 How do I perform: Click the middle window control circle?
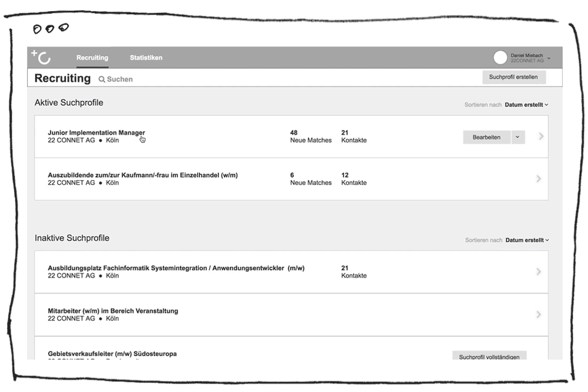coord(49,28)
